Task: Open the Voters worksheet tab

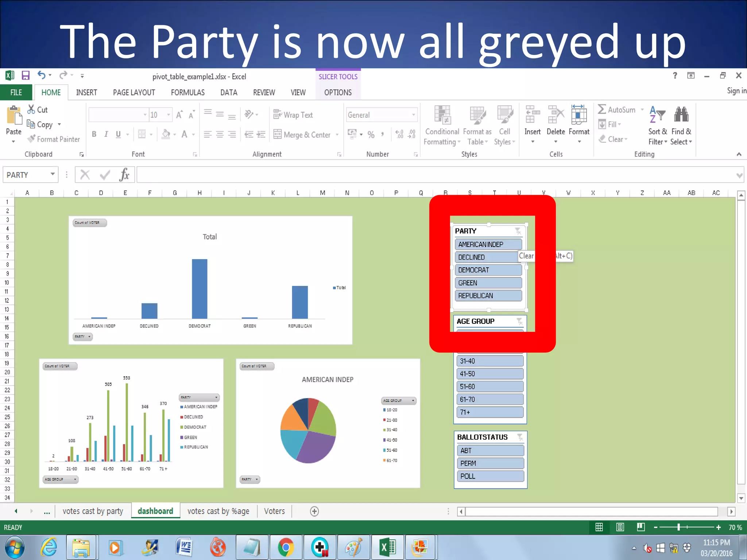Action: pos(274,511)
